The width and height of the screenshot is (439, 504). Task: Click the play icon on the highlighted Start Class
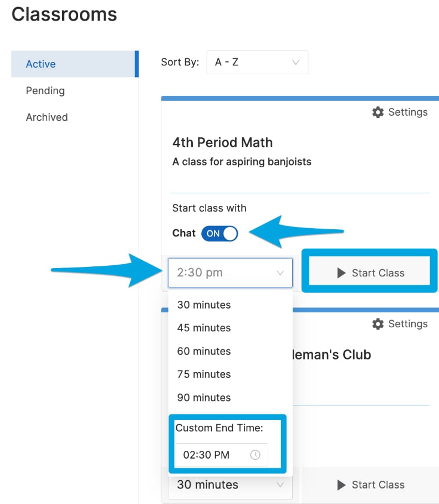tap(341, 273)
